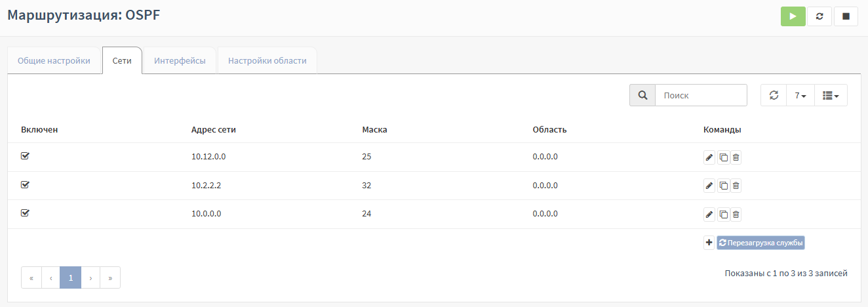Click the Перезагрузка службы button
868x307 pixels.
(760, 243)
